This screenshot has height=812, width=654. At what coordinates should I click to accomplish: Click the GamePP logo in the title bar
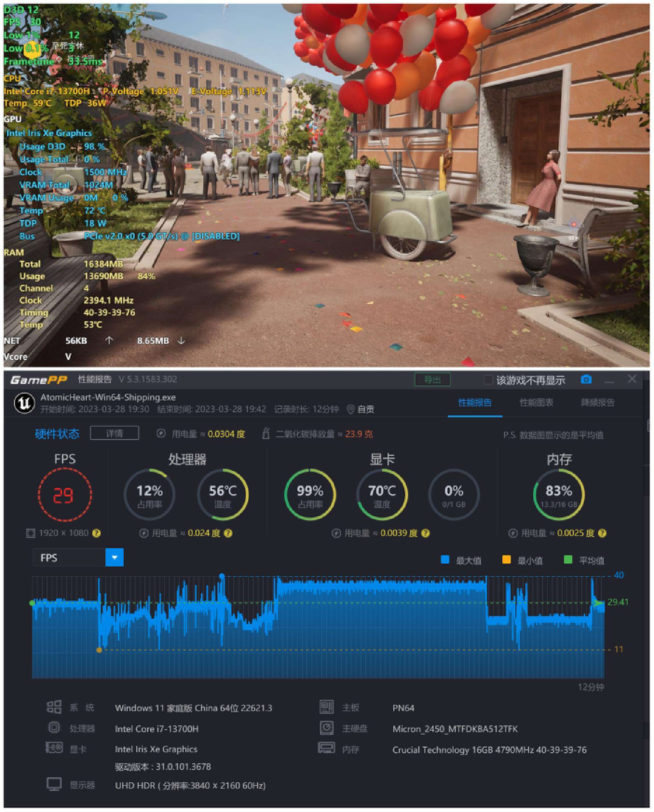[38, 380]
